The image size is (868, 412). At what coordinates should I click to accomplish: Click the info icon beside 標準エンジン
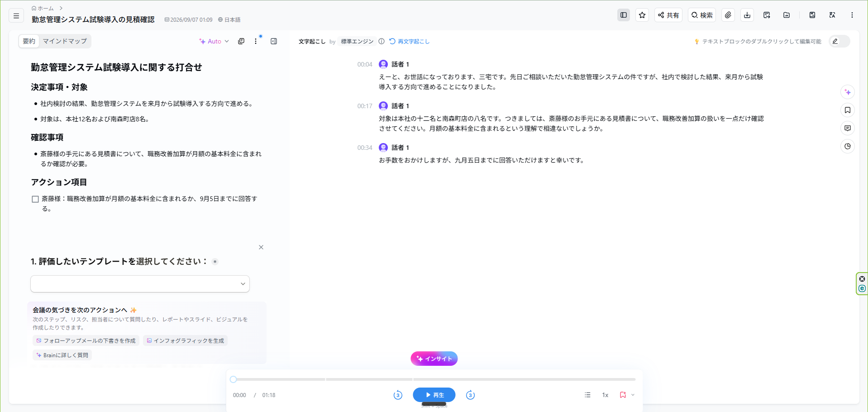click(382, 41)
